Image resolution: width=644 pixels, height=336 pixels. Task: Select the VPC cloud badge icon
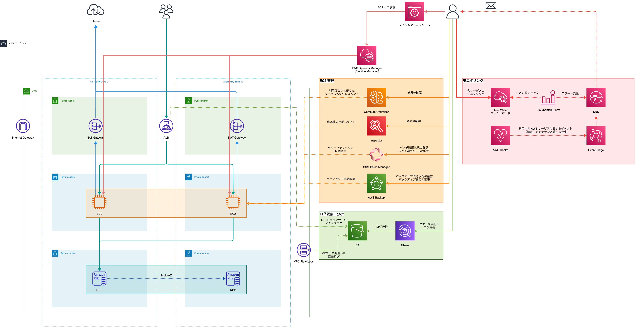26,91
